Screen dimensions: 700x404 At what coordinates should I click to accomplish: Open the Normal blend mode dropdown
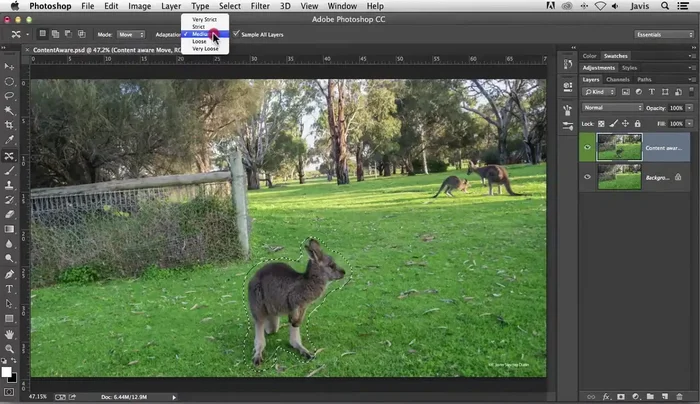(x=612, y=107)
